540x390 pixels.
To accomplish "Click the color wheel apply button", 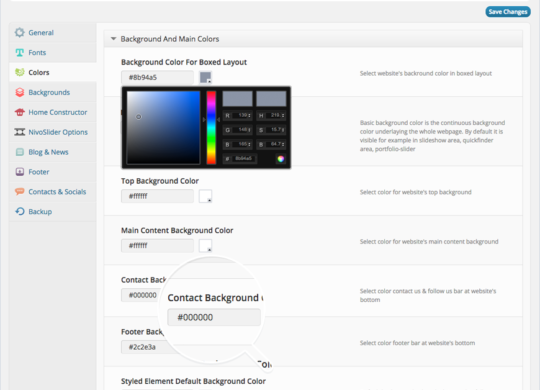I will coord(281,158).
